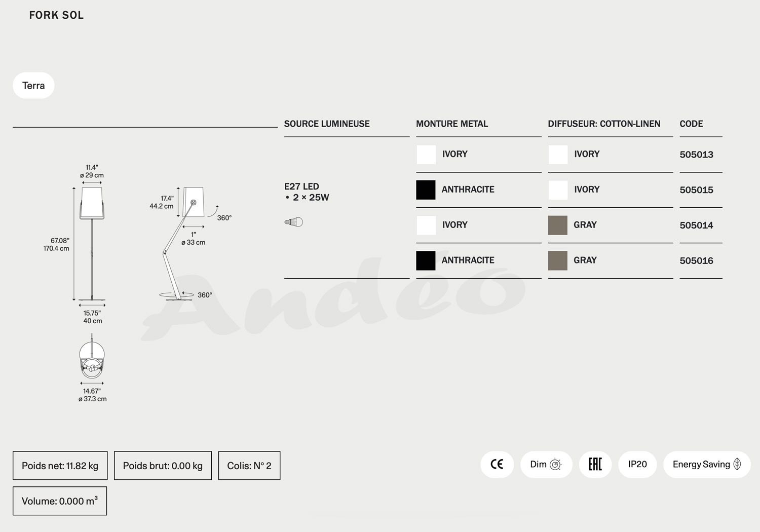Click the SOURCE LUMINEUSE column header
Image resolution: width=760 pixels, height=532 pixels.
pos(327,124)
